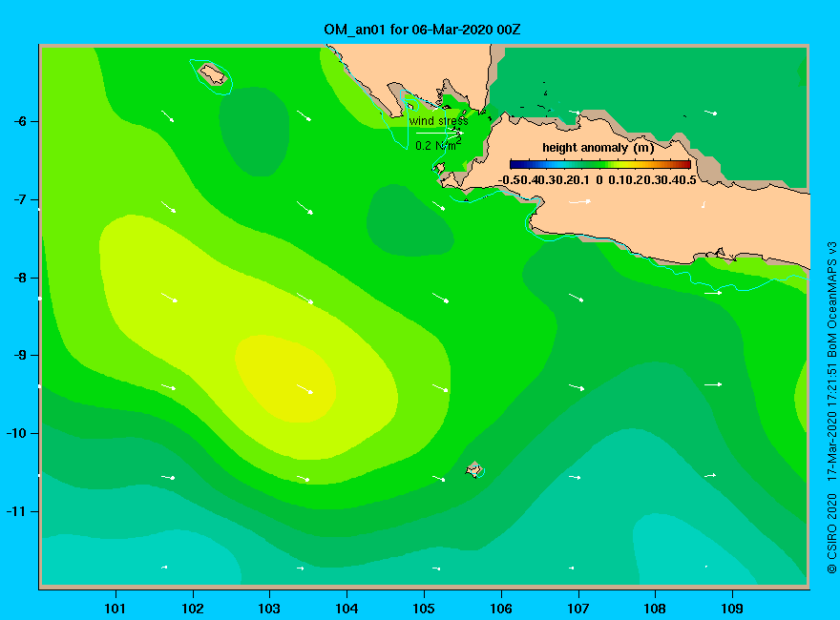This screenshot has height=620, width=840.
Task: Click the '0.2 N/m2' wind stress scale value
Action: coord(438,145)
